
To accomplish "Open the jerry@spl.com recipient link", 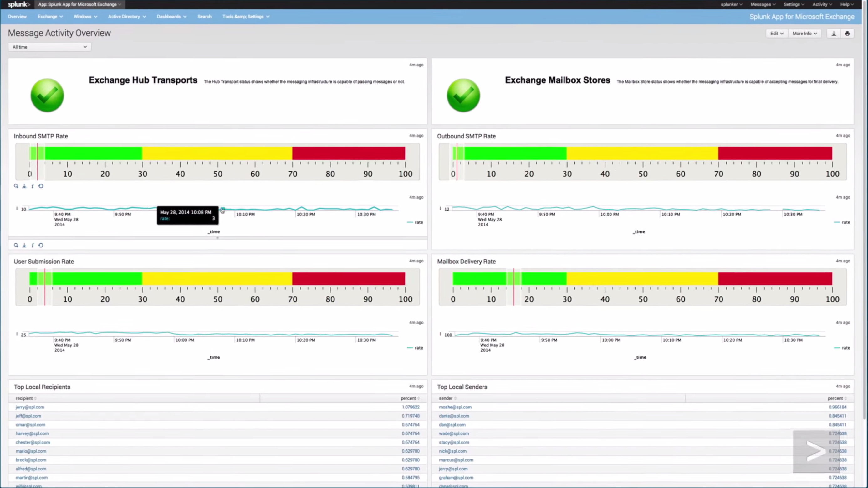I will (30, 407).
